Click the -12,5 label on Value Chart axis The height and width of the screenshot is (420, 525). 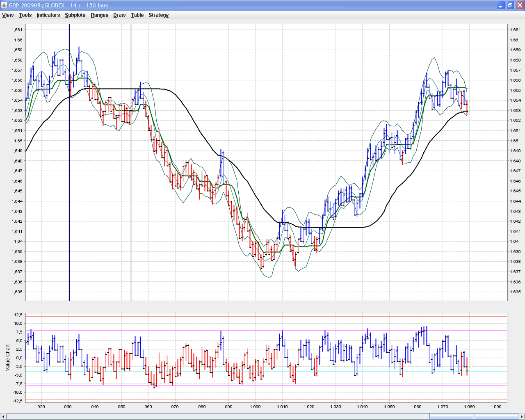coord(18,401)
